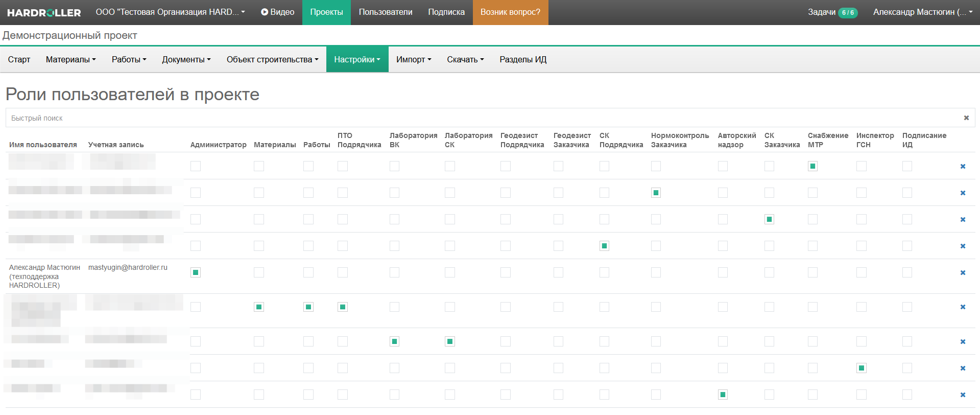This screenshot has height=415, width=980.
Task: Uncheck the checked ПТО Подрядчика checkbox
Action: [343, 307]
